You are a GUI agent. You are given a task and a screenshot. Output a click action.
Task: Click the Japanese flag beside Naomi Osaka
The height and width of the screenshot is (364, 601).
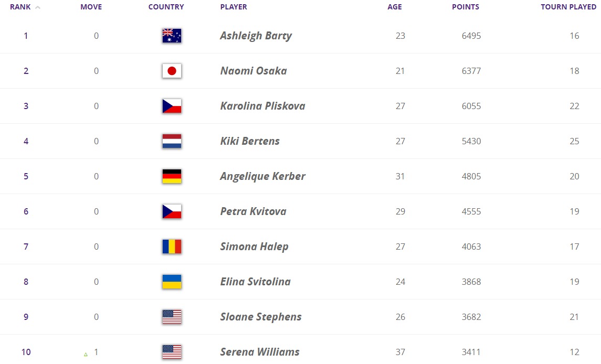point(172,71)
